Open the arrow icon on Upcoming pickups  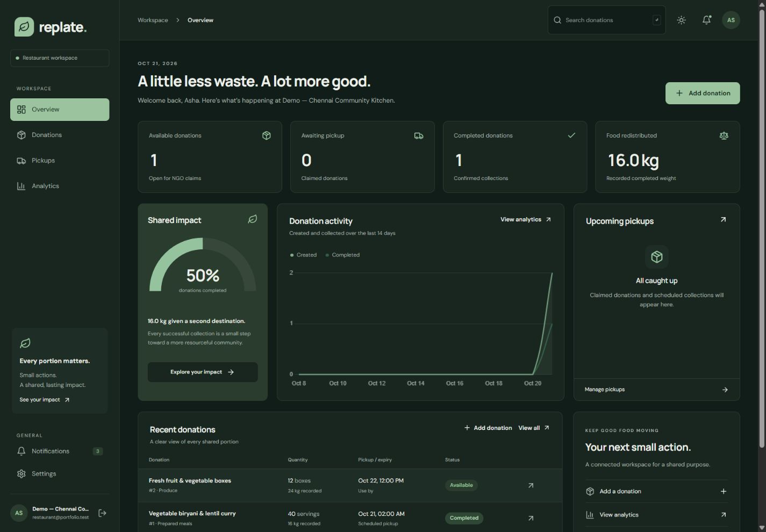pyautogui.click(x=723, y=219)
